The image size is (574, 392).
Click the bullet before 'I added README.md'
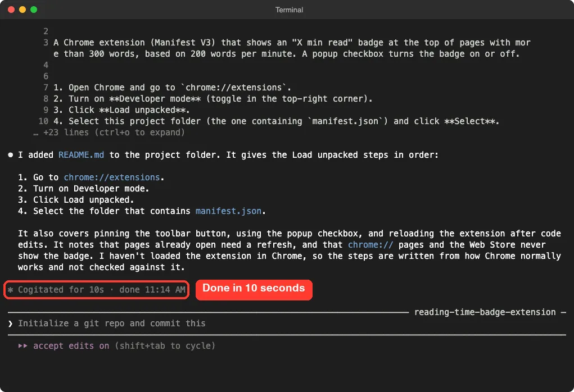(x=10, y=155)
